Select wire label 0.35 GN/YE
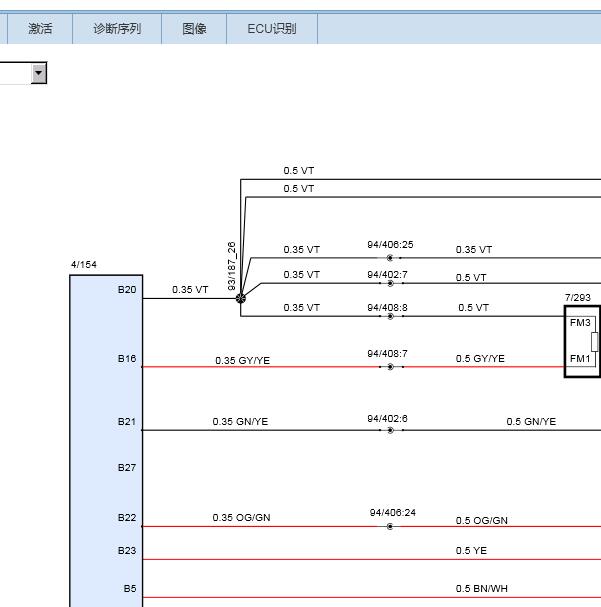 tap(240, 422)
